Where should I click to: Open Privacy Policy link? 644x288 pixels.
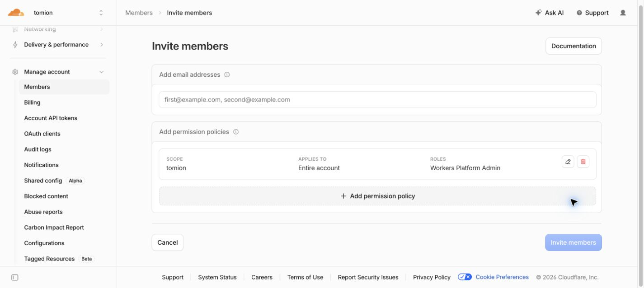coord(432,277)
